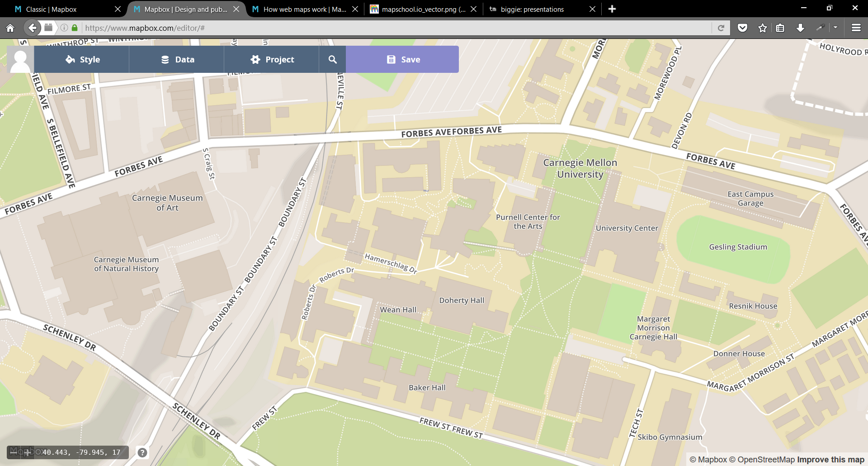The width and height of the screenshot is (868, 466).
Task: Click the TECH ST street label
Action: click(x=636, y=423)
